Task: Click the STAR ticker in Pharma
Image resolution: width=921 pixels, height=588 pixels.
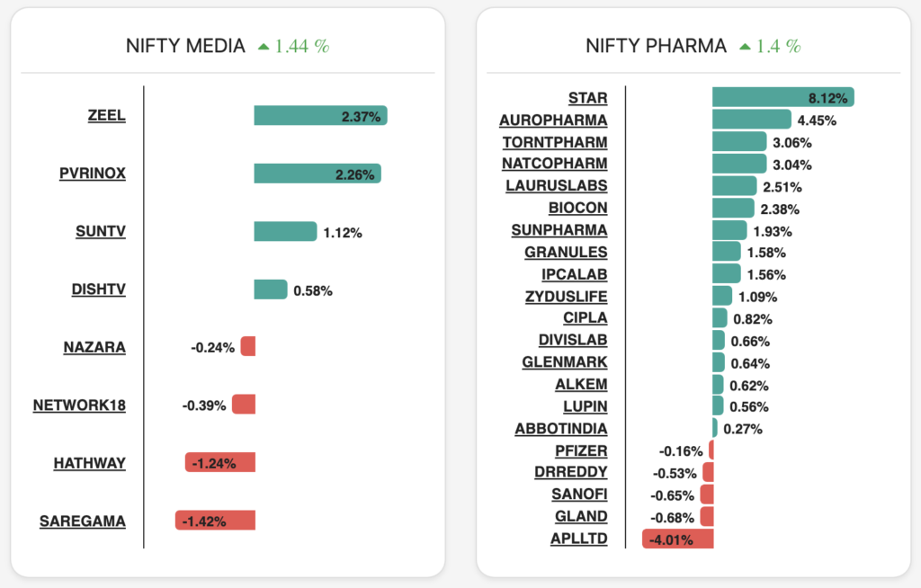Action: [x=587, y=98]
